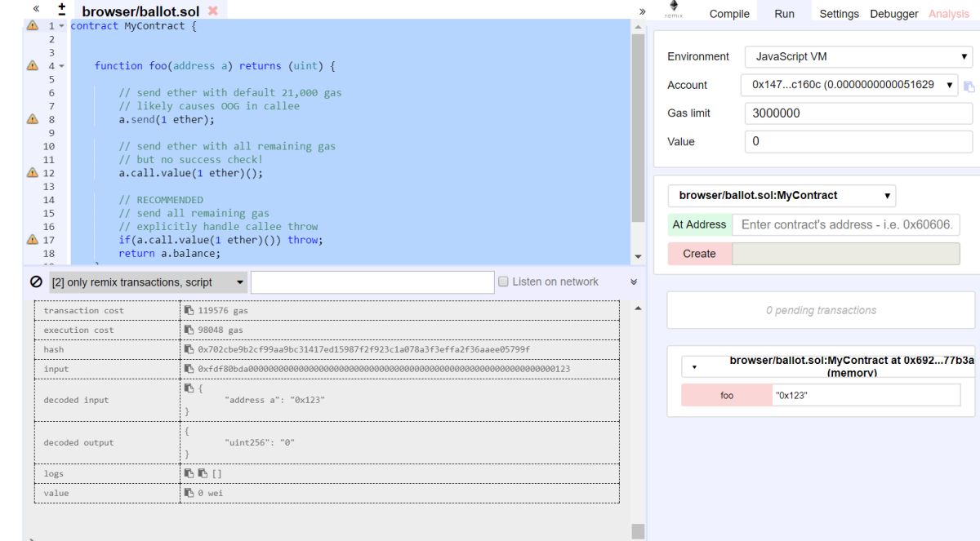Copy the execution cost value
Screen dimensions: 980x541
(189, 330)
